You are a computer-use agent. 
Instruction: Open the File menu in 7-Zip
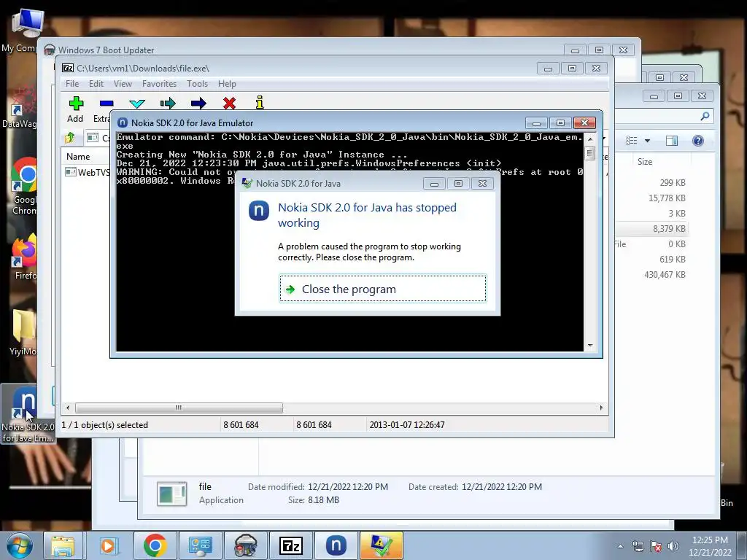tap(72, 84)
